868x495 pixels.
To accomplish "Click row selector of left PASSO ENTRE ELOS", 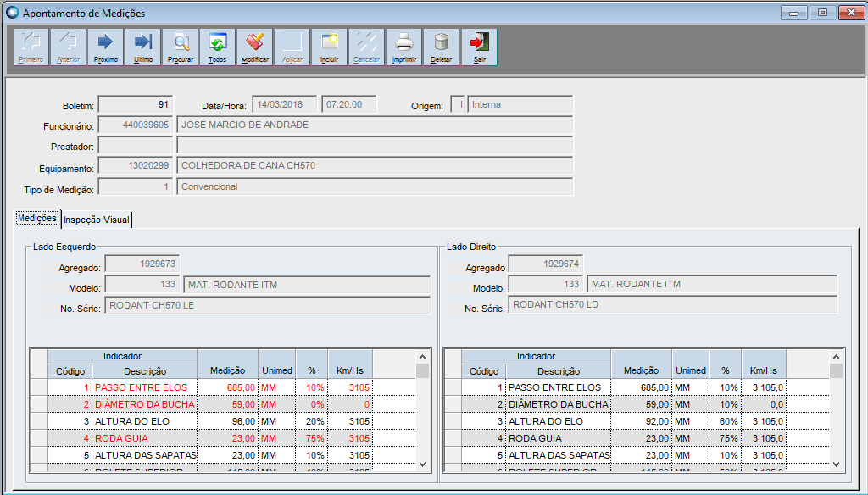I will click(x=39, y=387).
